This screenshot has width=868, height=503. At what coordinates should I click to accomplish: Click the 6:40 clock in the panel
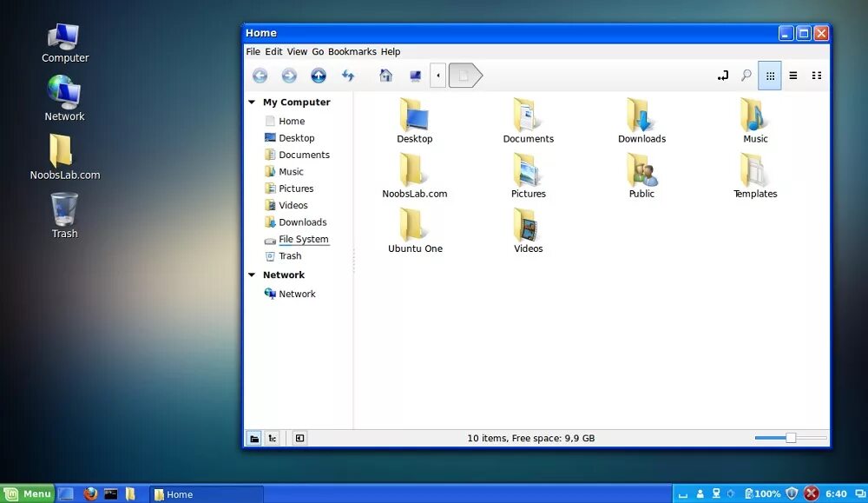[x=836, y=493]
